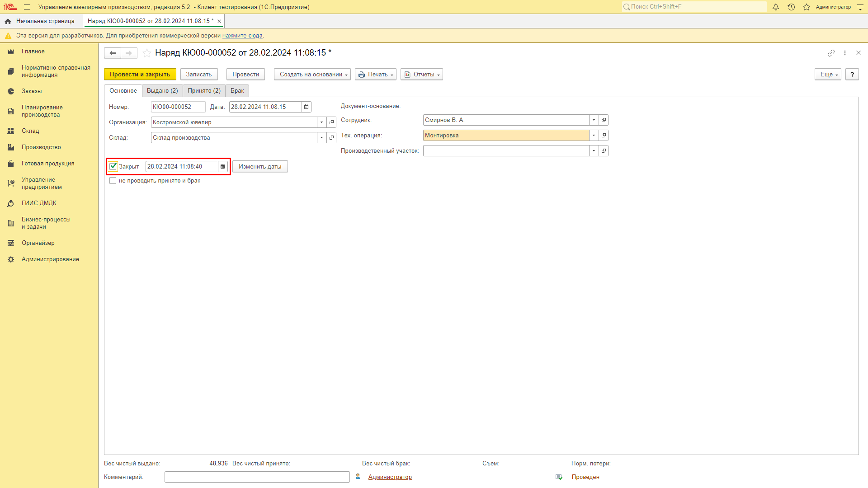Click Изменить даты button

click(x=260, y=167)
